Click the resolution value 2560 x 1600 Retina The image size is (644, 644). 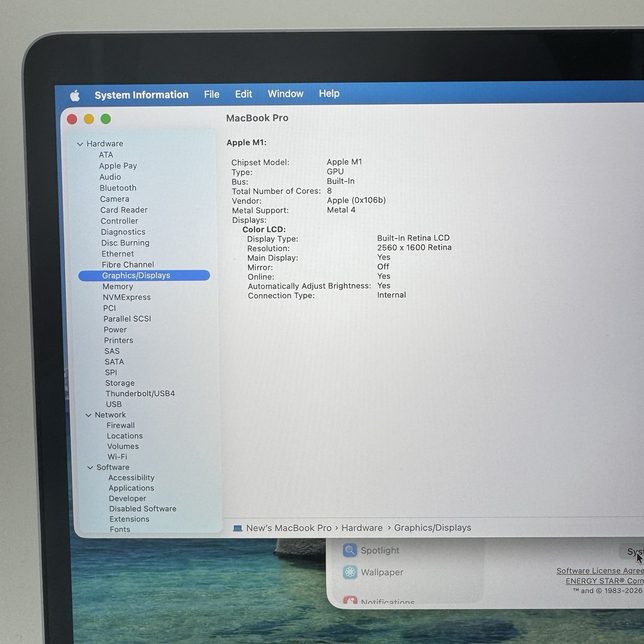[414, 248]
